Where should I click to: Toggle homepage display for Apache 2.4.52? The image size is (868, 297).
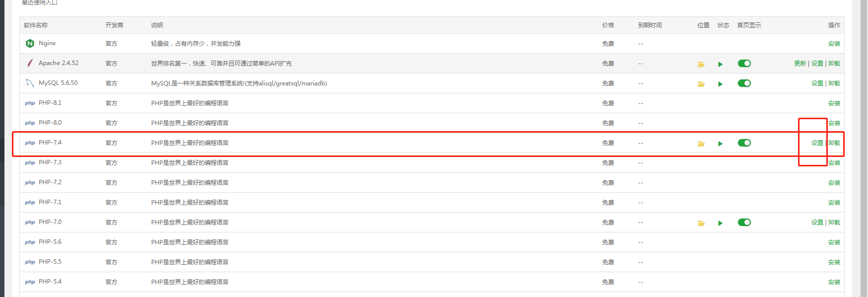click(744, 64)
